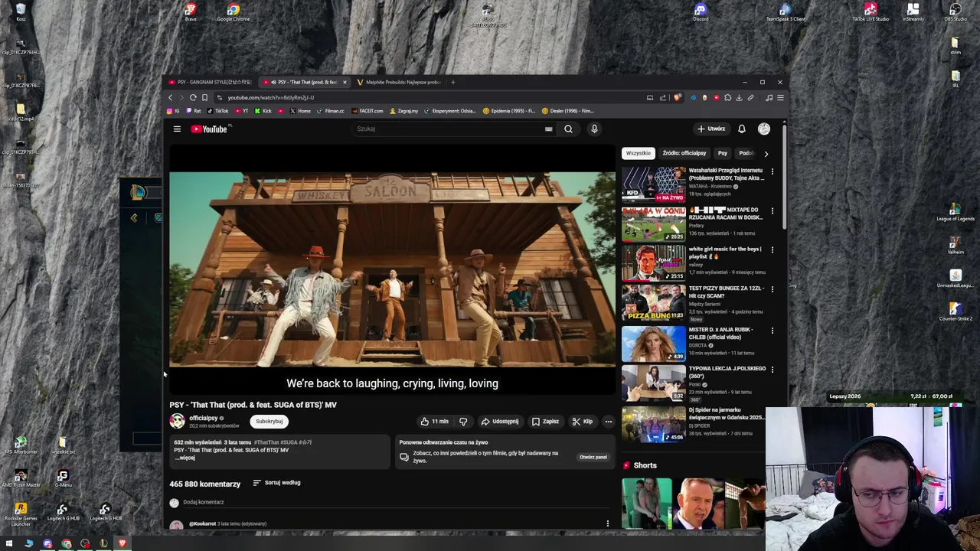Open the Brave main menu
Image resolution: width=980 pixels, height=551 pixels.
(x=780, y=97)
